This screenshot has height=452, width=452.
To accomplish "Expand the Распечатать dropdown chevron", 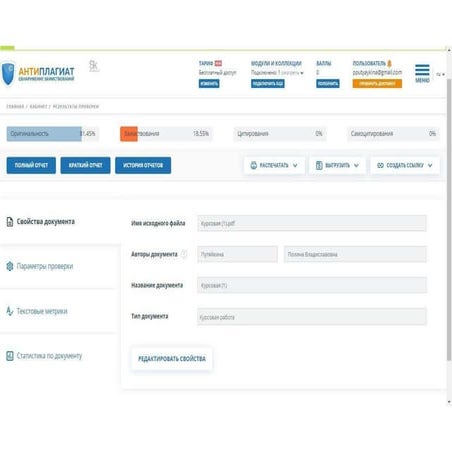I will 295,165.
